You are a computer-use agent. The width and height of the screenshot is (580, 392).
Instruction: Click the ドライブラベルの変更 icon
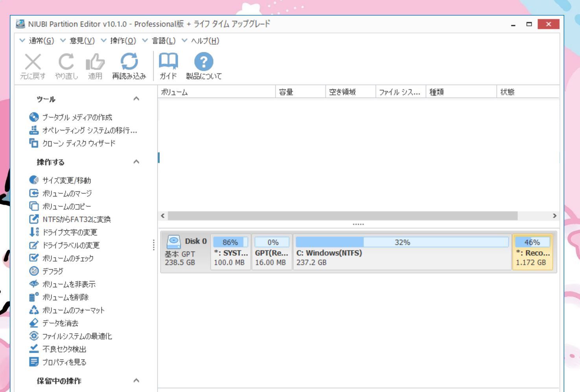pyautogui.click(x=34, y=245)
